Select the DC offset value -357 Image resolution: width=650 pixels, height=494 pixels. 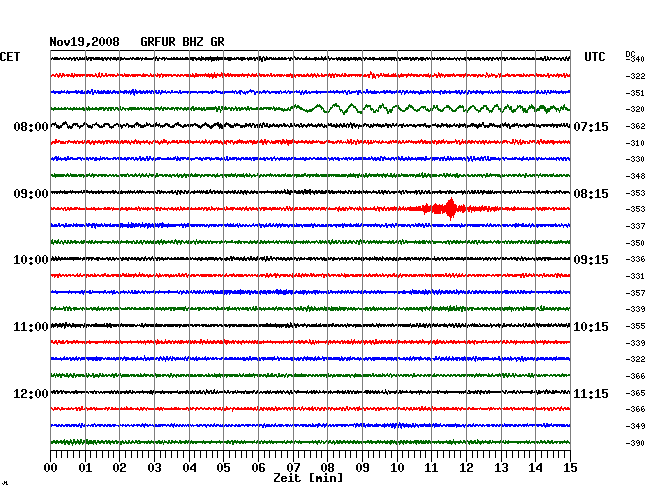[635, 293]
